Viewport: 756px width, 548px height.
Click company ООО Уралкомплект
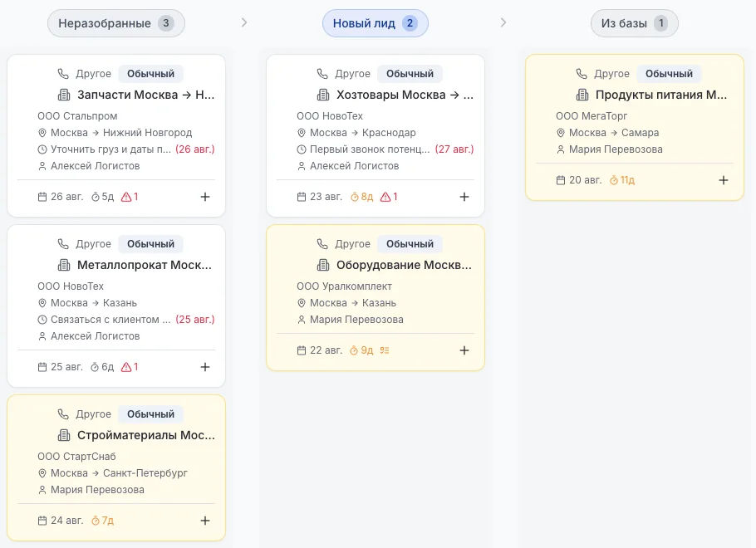(344, 286)
